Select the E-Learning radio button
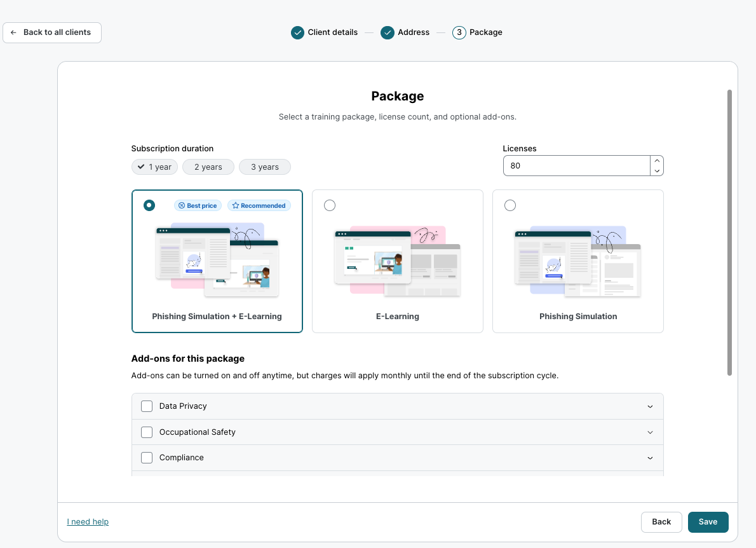Image resolution: width=756 pixels, height=548 pixels. (330, 205)
